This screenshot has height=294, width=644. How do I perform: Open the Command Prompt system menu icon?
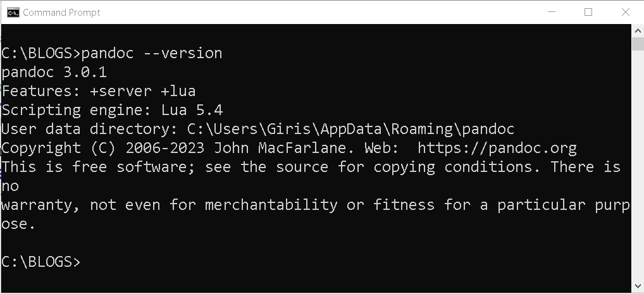13,12
